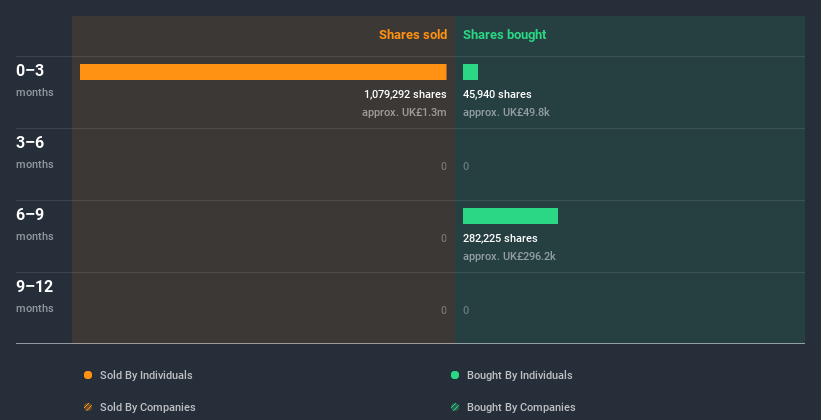Click the 45,940 shares value
Screen dimensions: 821x420
pos(497,94)
